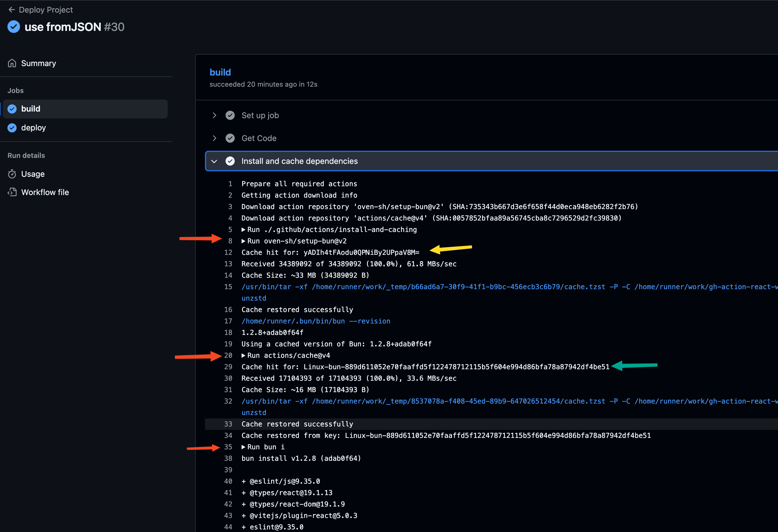Open the Summary page
Screen dimensions: 778x532
pos(38,63)
